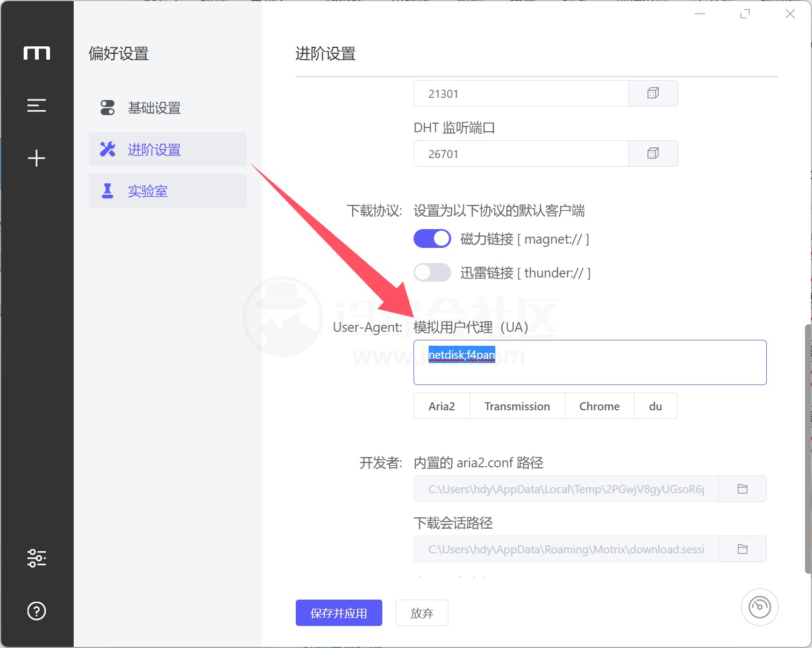This screenshot has width=812, height=648.
Task: Apply the Chrome user-agent preset
Action: tap(600, 406)
